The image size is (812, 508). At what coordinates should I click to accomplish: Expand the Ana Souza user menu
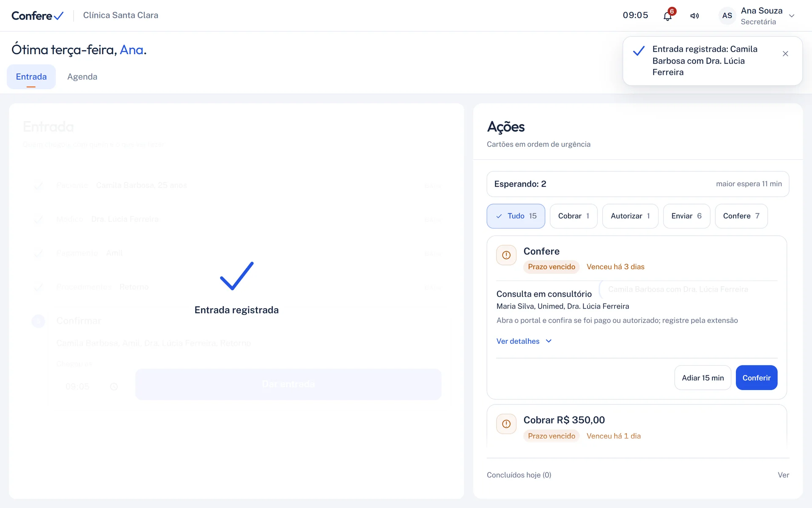coord(792,16)
